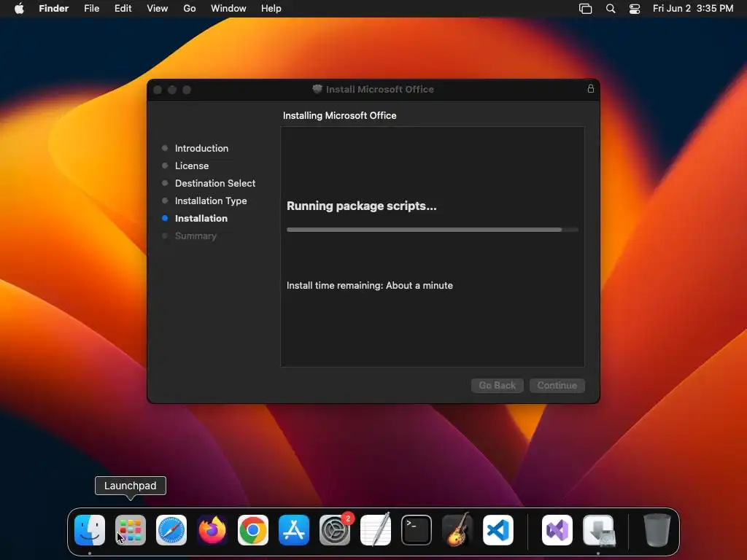The height and width of the screenshot is (560, 747).
Task: Open Terminal from the Dock
Action: (x=417, y=529)
